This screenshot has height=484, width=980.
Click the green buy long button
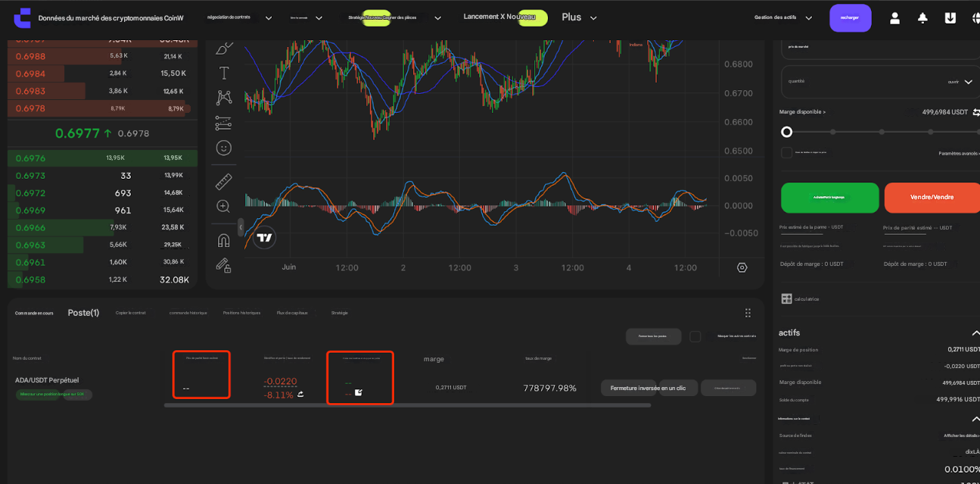829,197
